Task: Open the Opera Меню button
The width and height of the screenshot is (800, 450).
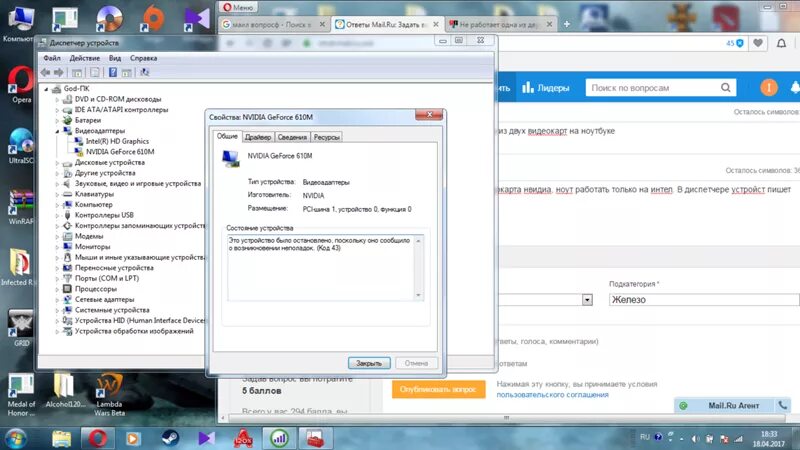Action: [x=238, y=7]
